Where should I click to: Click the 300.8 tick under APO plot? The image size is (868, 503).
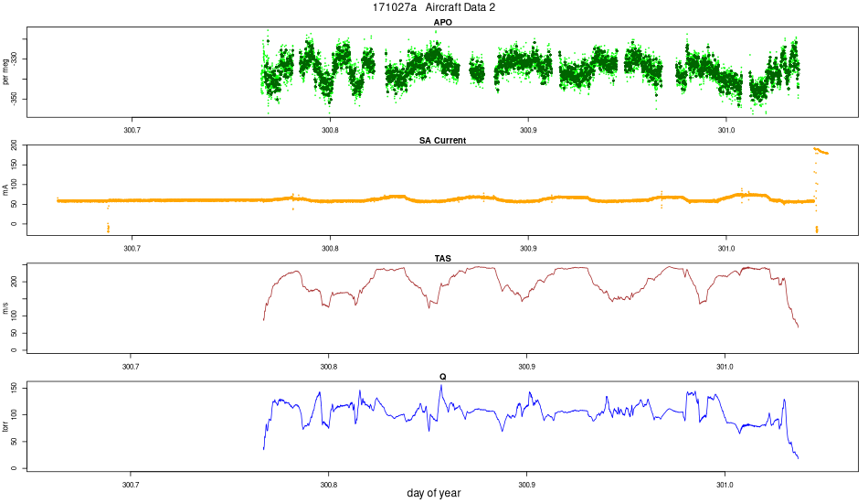(330, 130)
